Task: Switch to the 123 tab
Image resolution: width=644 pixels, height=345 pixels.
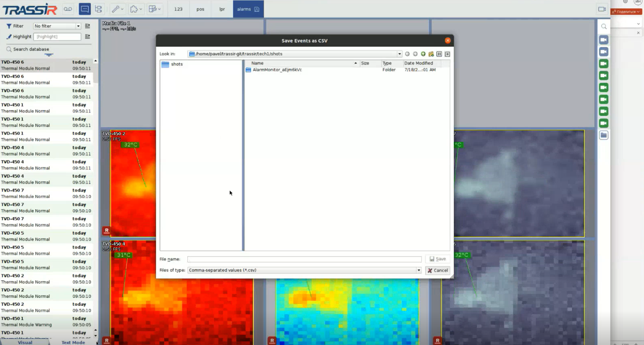Action: (178, 9)
